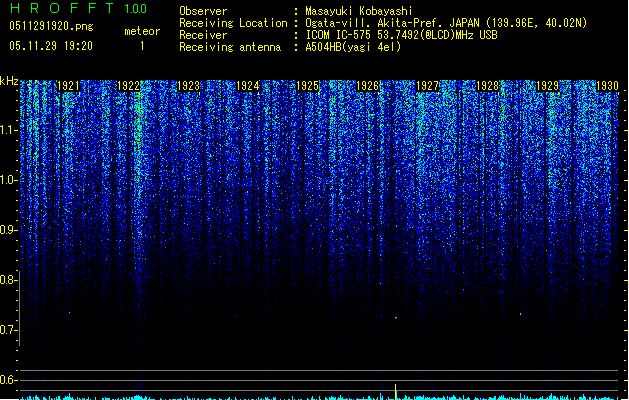Click the kHz axis unit label

coord(9,81)
